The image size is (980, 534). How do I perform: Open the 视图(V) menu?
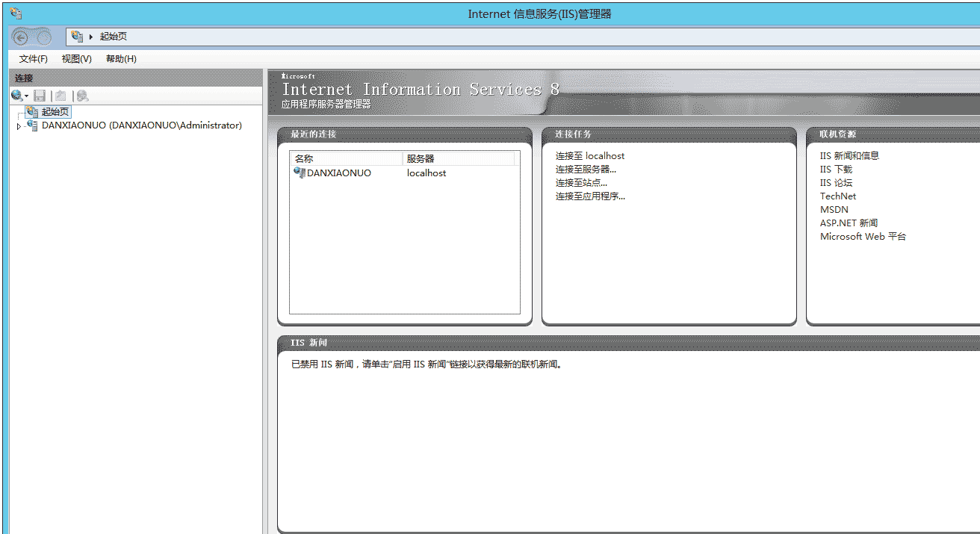click(x=77, y=59)
